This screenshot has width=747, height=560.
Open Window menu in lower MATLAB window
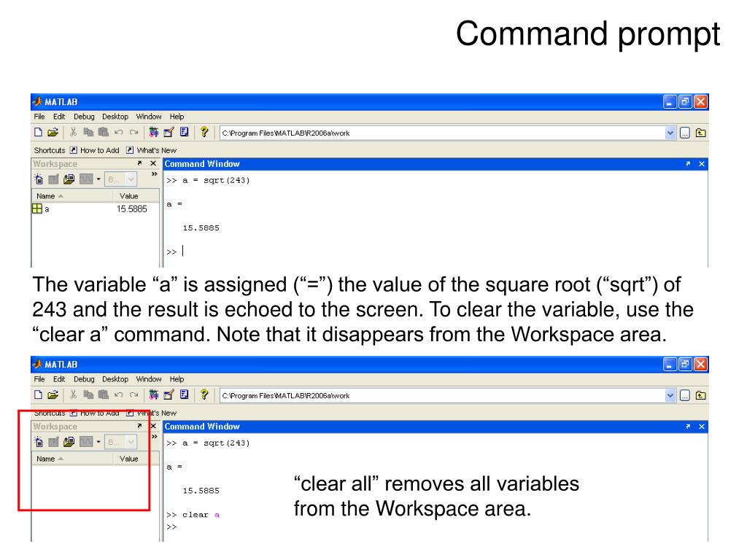click(149, 379)
